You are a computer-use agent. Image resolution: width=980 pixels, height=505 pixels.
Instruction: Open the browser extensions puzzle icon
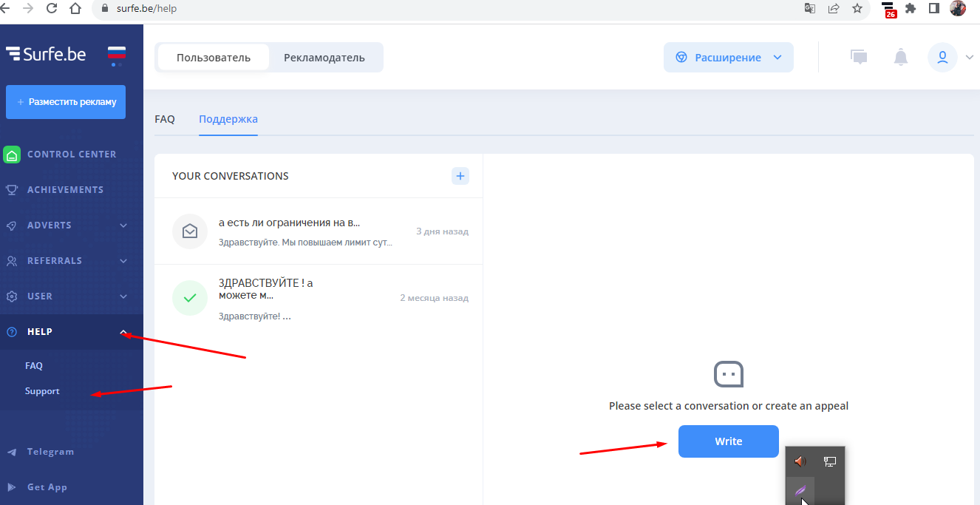[911, 9]
